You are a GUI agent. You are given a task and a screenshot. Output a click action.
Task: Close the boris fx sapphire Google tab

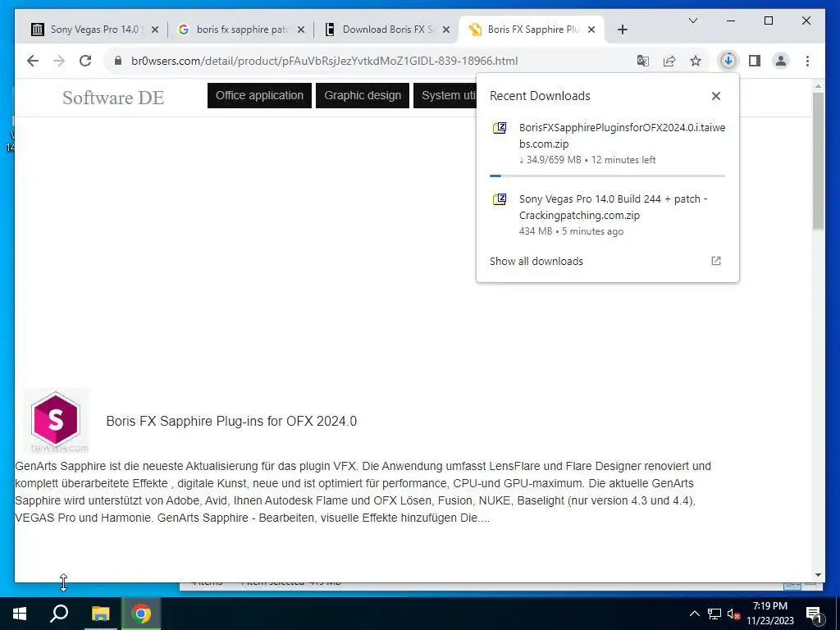[301, 30]
